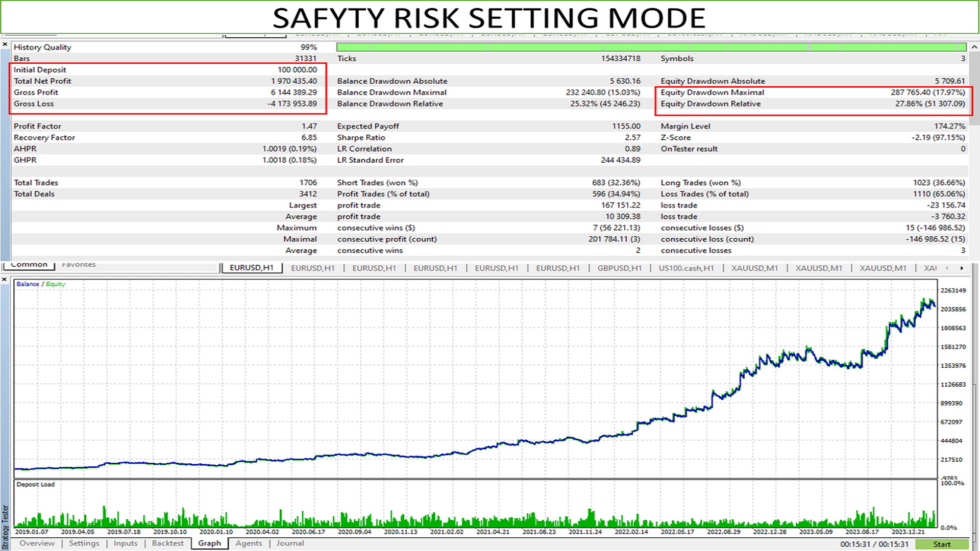Open the Inputs tab
The image size is (980, 551).
pos(126,543)
